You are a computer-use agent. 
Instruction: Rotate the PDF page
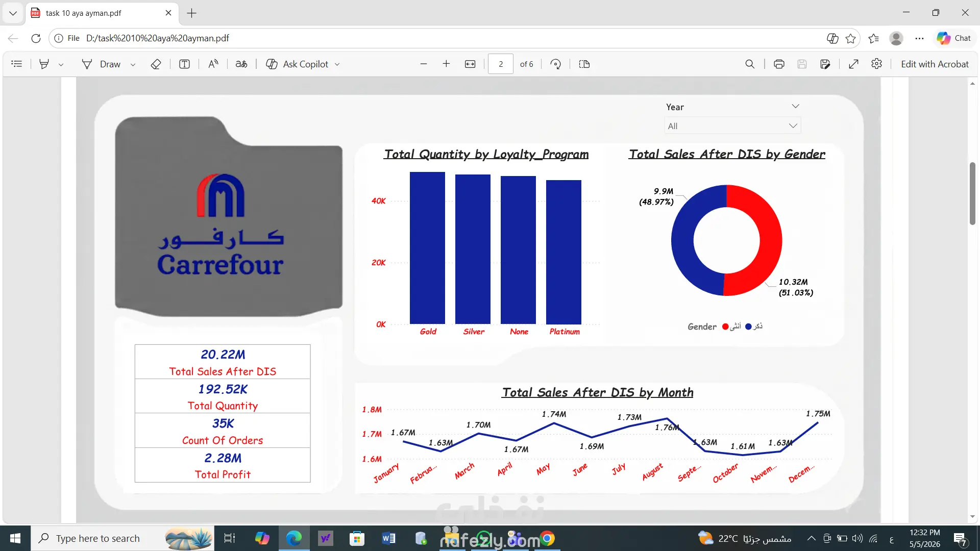[556, 64]
